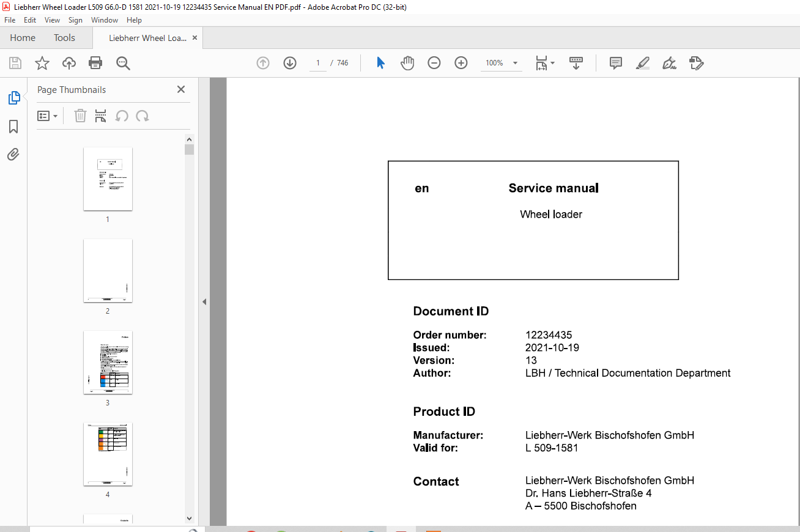
Task: Open the Find text search tool
Action: [123, 63]
